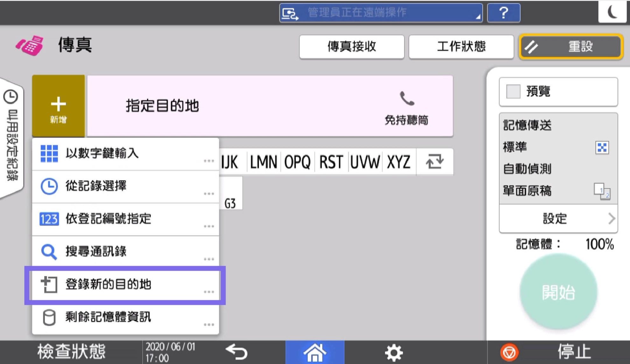630x364 pixels.
Task: Select 以數字鍵輸入 menu entry
Action: [125, 154]
